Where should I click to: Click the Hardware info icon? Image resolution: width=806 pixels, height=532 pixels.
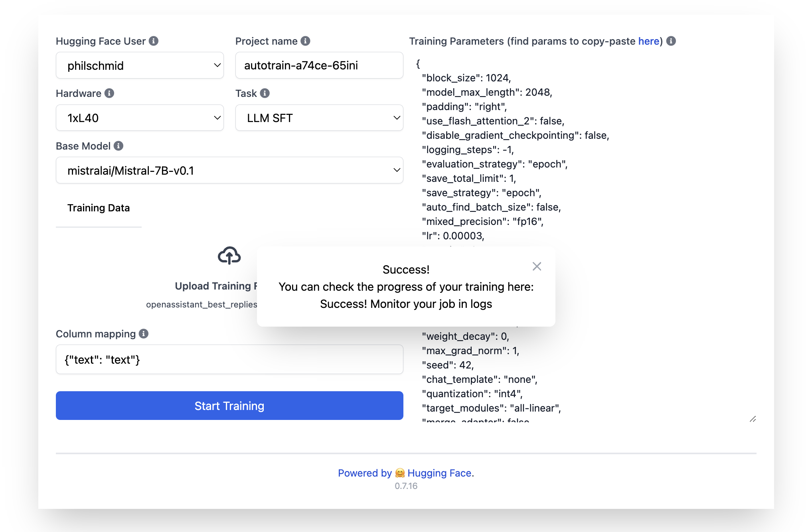point(109,93)
